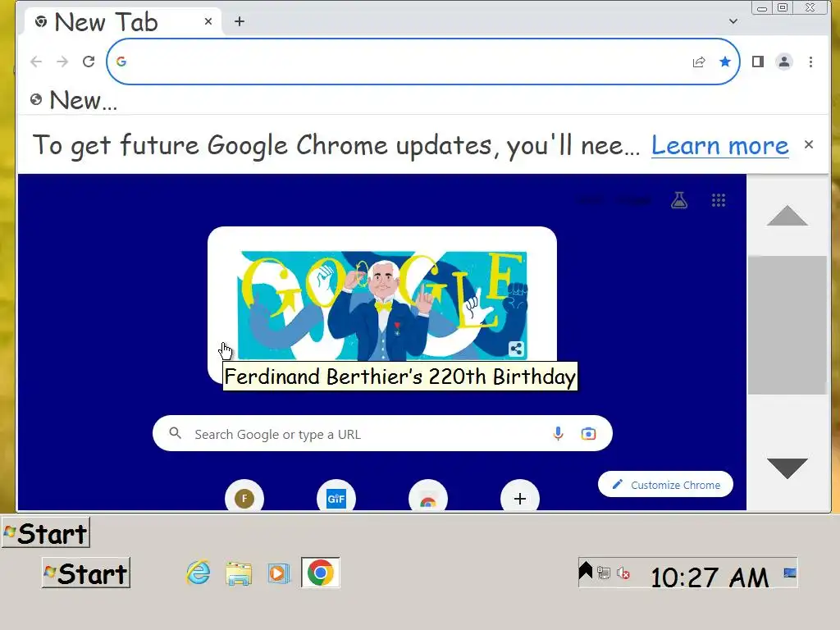Follow the Learn more link
This screenshot has height=630, width=840.
click(x=719, y=145)
